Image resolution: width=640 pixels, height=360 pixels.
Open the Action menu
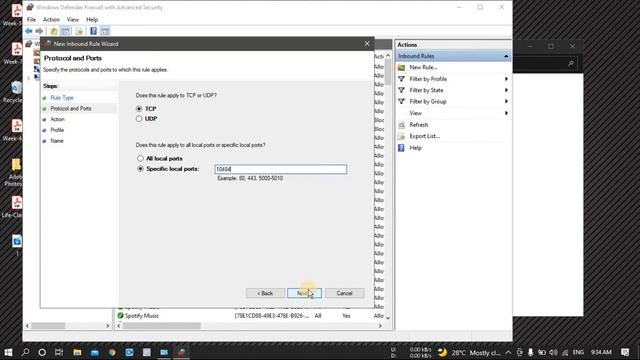[51, 20]
